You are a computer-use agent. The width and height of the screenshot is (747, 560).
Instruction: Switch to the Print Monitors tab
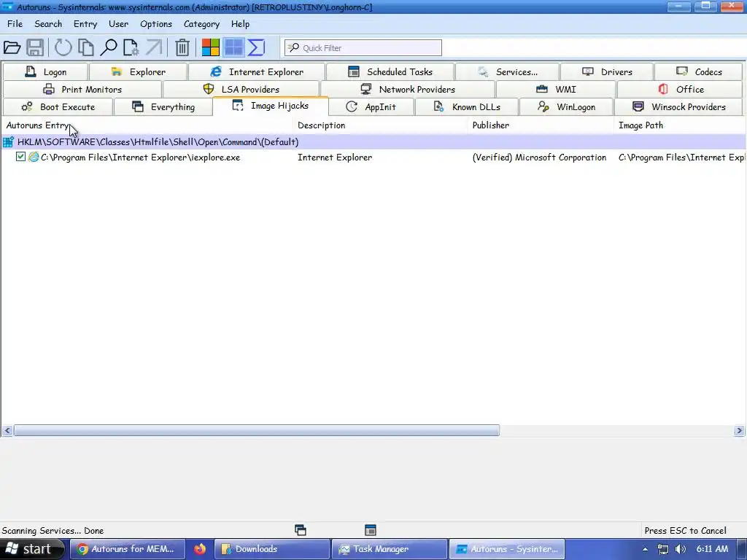82,89
